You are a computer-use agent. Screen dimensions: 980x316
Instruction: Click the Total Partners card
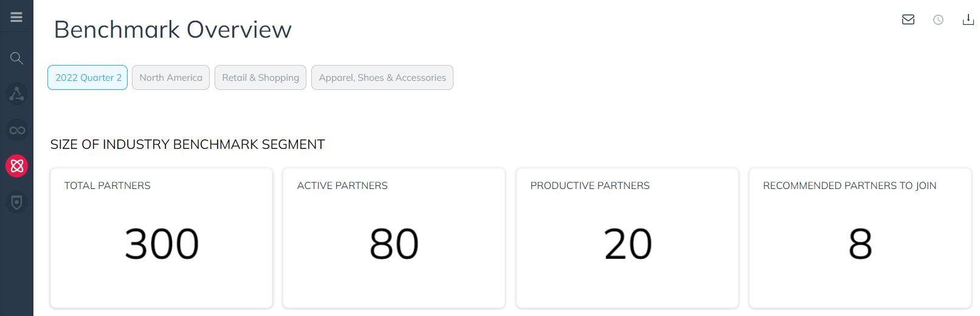click(x=162, y=238)
